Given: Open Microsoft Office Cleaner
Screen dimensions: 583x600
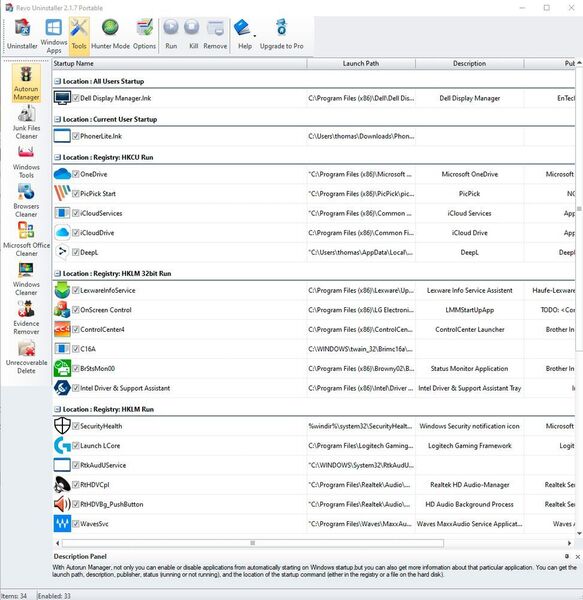Looking at the screenshot, I should 26,240.
